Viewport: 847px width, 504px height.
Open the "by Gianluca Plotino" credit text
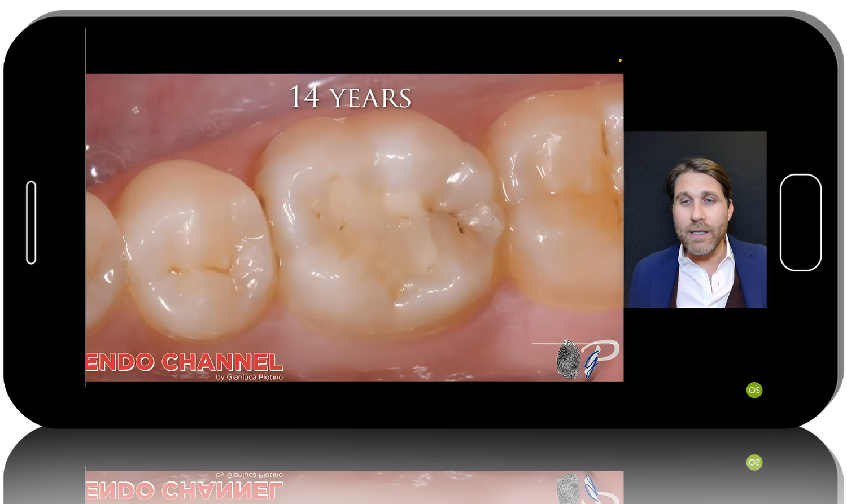tap(249, 377)
